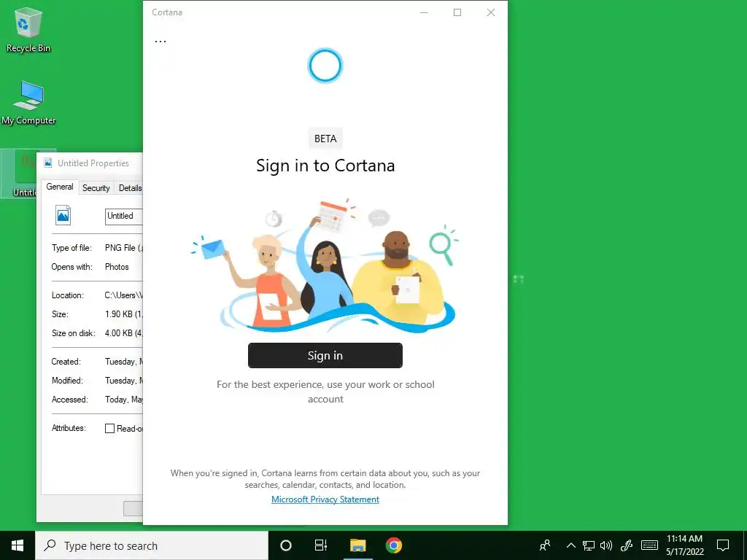Click the Untitled filename field in Properties

(123, 216)
